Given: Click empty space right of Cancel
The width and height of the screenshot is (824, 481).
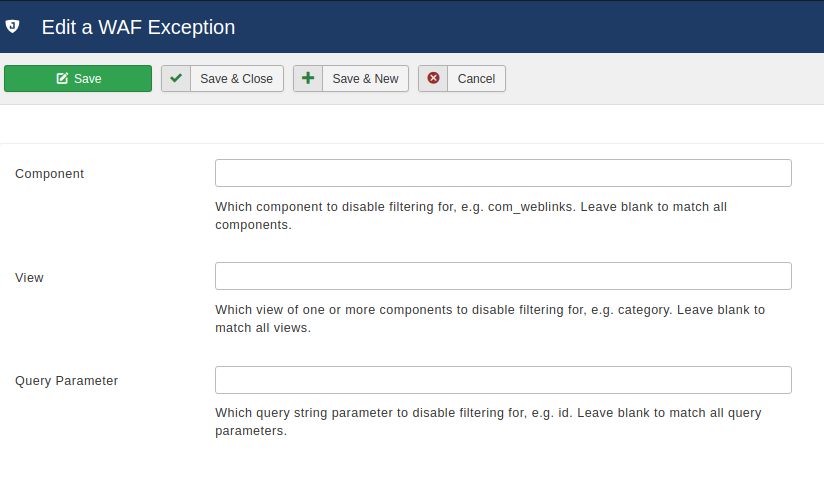Looking at the screenshot, I should pyautogui.click(x=660, y=79).
